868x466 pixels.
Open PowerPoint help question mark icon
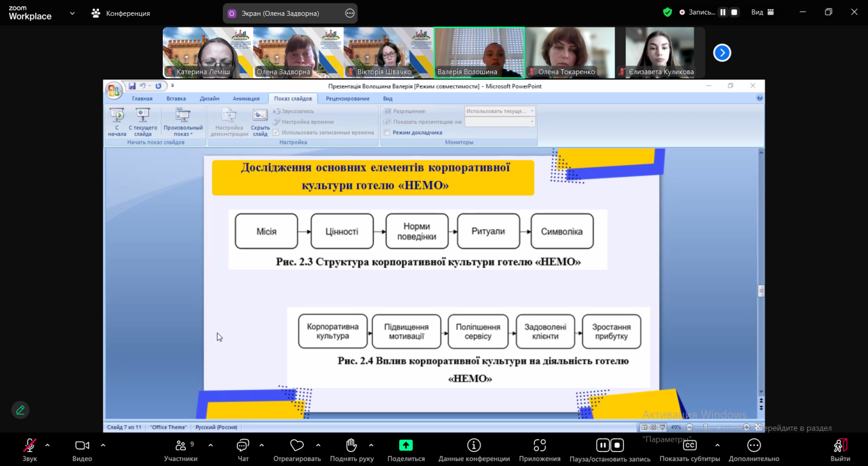[x=759, y=98]
